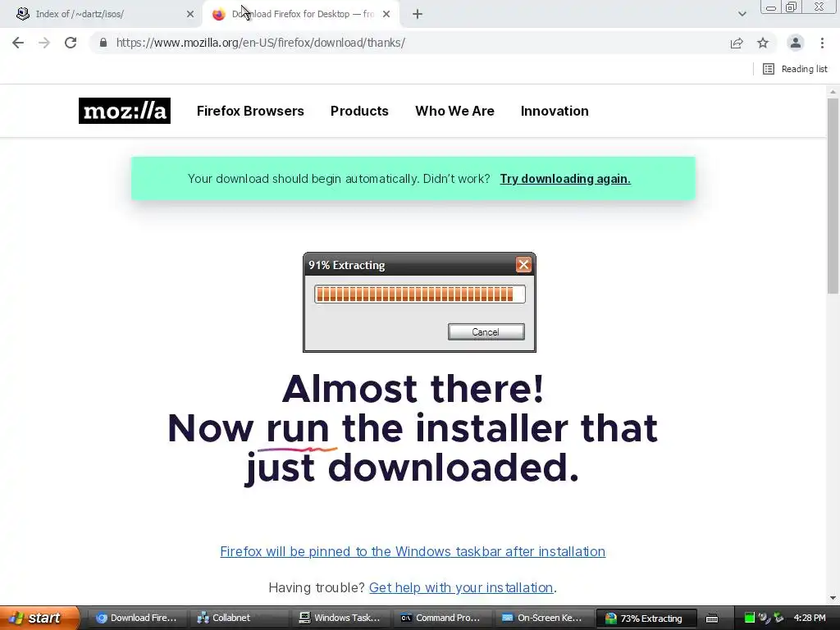This screenshot has width=840, height=630.
Task: Open the Chrome profile menu
Action: (x=796, y=43)
